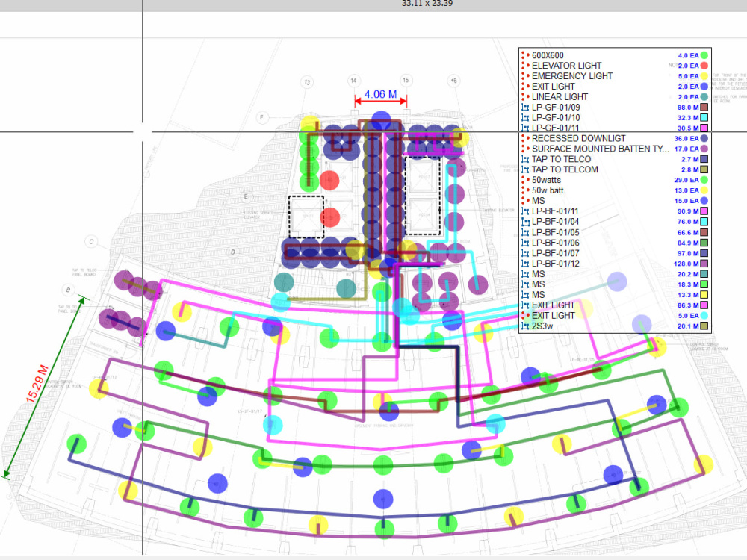Click the 36.0 EA quantity value
The image size is (747, 560).
pos(686,139)
